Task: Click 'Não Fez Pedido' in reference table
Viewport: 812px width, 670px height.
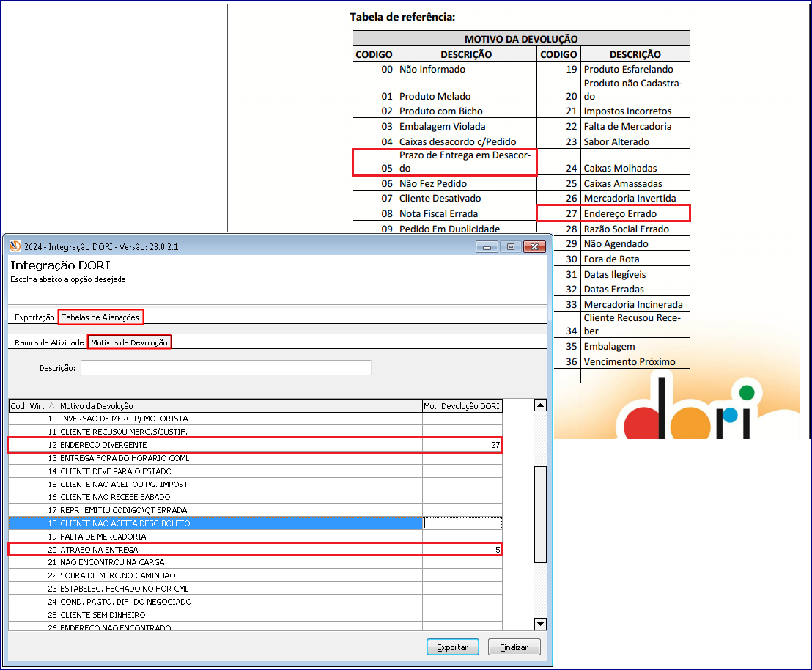Action: coord(433,183)
